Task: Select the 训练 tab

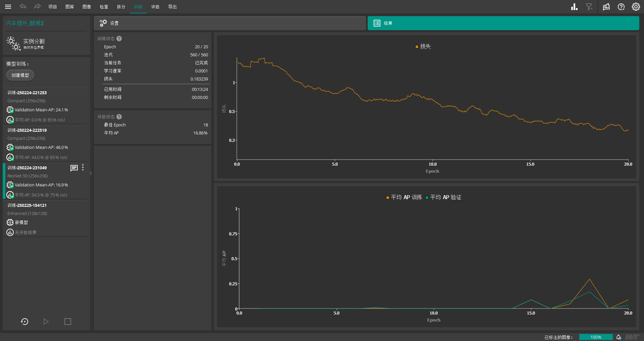Action: [138, 7]
